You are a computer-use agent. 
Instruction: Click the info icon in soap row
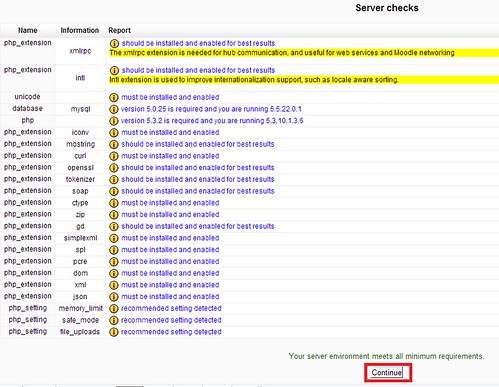pyautogui.click(x=114, y=191)
